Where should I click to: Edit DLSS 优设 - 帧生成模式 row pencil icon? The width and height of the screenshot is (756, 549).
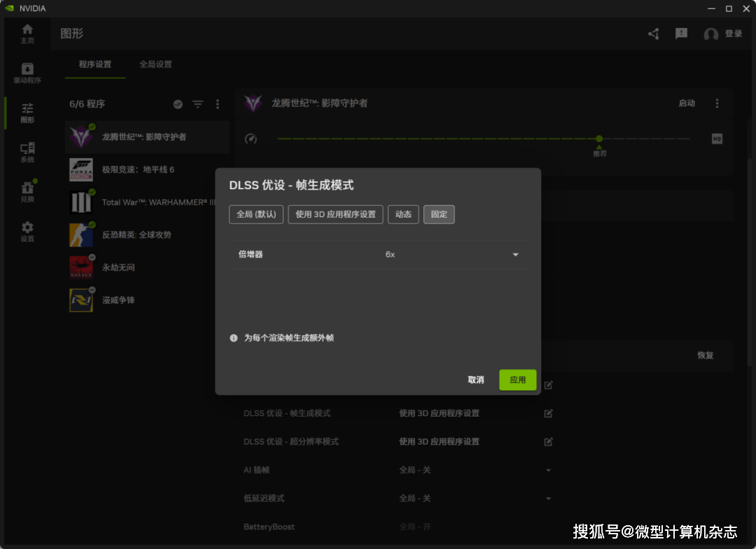548,413
